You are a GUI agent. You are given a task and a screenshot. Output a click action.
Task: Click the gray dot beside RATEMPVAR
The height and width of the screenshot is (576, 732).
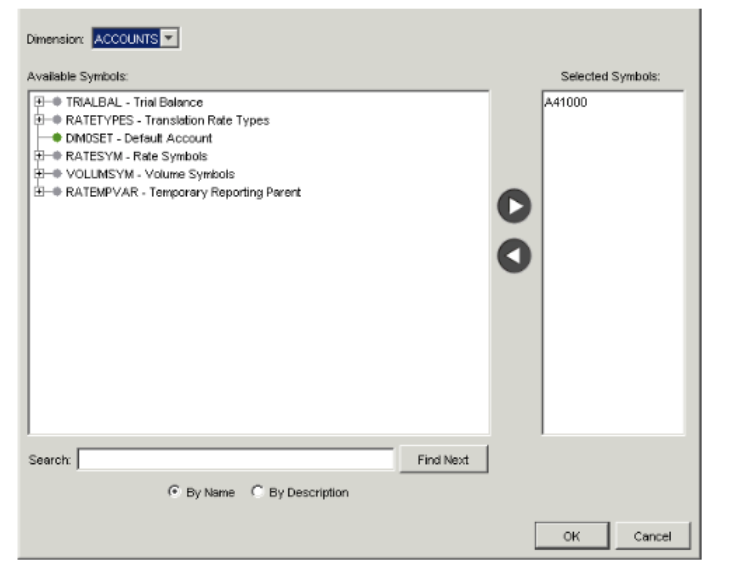[57, 192]
